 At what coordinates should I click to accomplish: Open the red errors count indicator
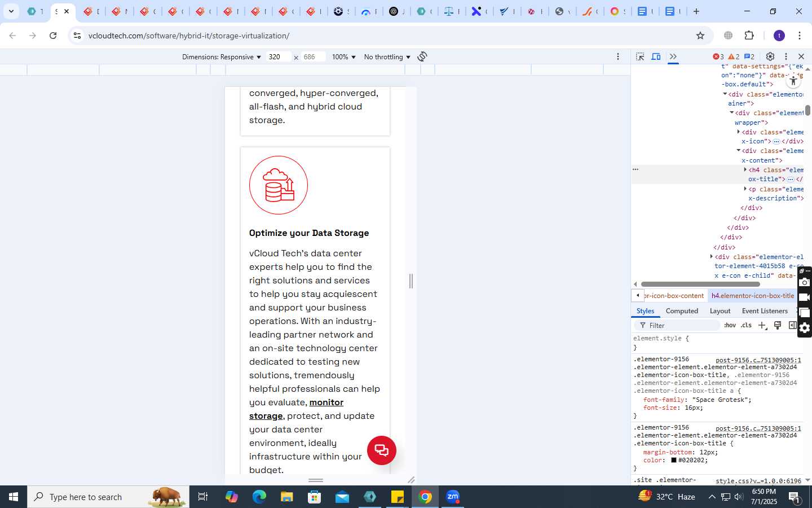tap(718, 56)
